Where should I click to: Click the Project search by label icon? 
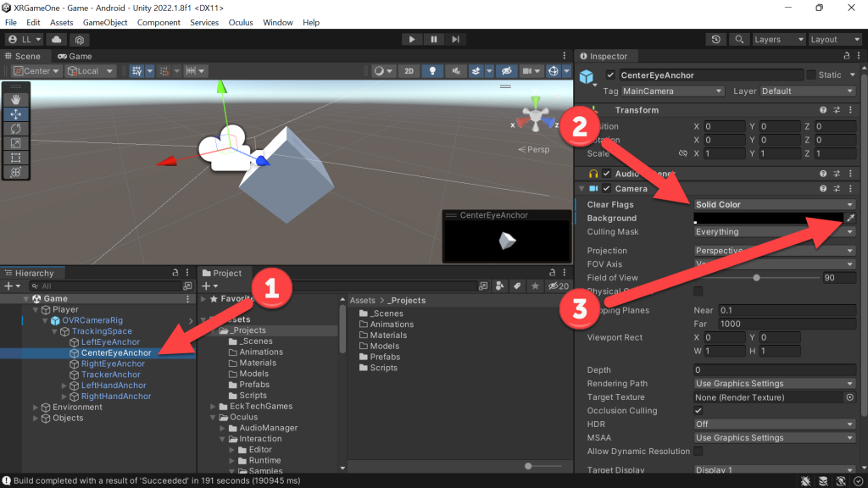(x=517, y=286)
